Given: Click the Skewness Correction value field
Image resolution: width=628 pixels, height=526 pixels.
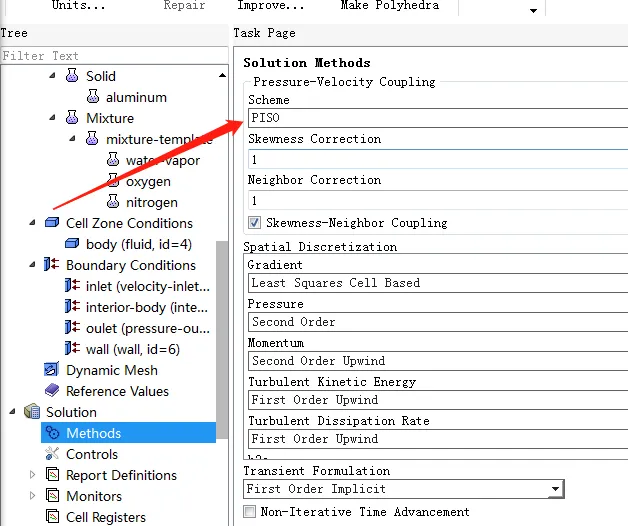Looking at the screenshot, I should (438, 159).
